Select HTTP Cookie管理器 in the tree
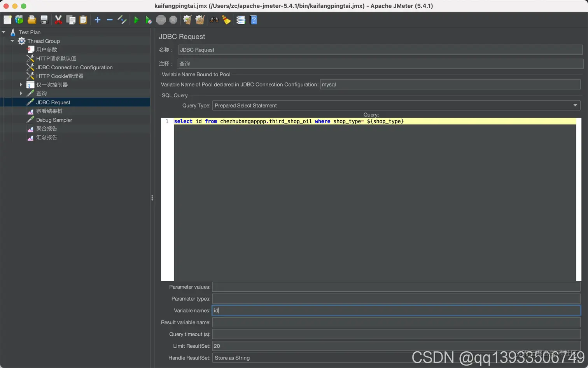This screenshot has height=368, width=588. [60, 76]
